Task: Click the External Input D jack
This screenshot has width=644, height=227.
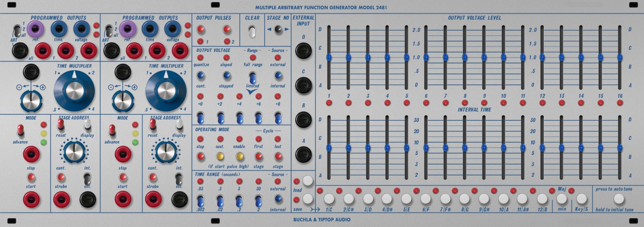Action: point(303,50)
